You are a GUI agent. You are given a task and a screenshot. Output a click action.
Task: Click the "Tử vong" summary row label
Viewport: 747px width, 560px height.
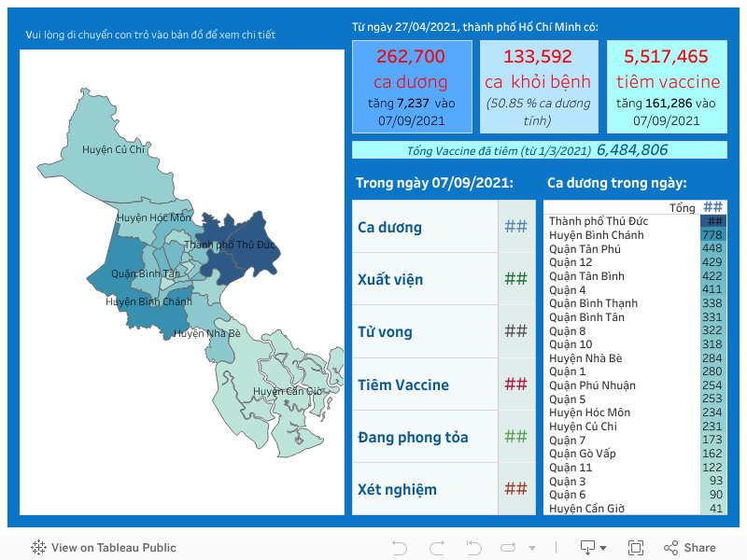coord(385,332)
